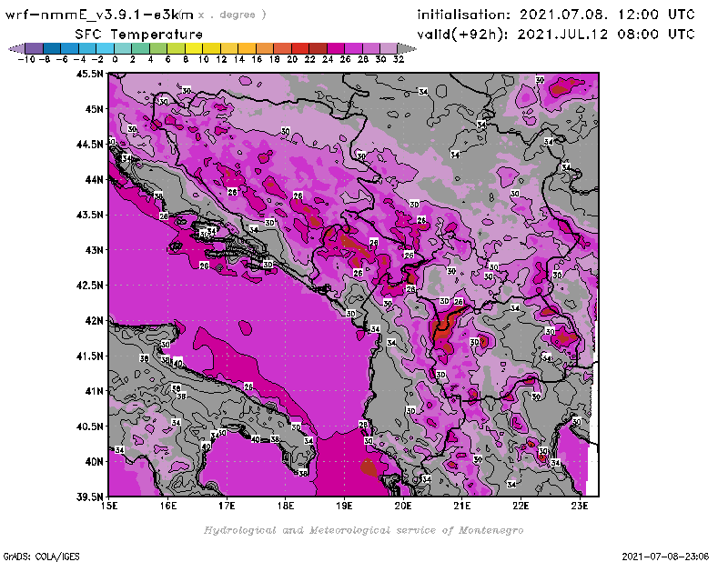This screenshot has width=728, height=562.
Task: Select the "SFC Temperature" heading
Action: coord(139,35)
